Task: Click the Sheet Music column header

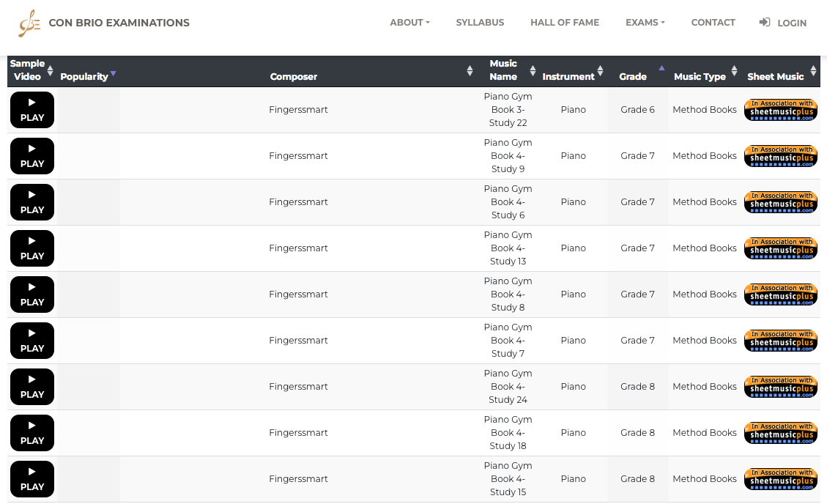Action: (775, 76)
